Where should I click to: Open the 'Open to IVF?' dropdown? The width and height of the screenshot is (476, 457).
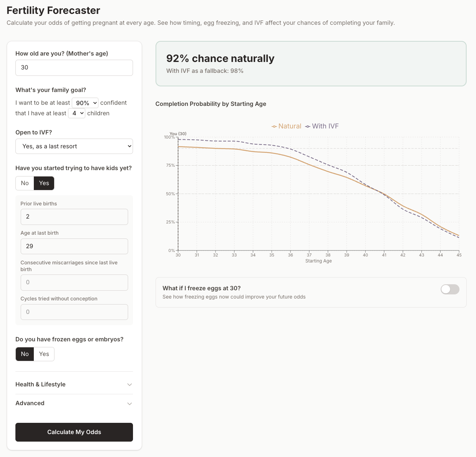[74, 146]
